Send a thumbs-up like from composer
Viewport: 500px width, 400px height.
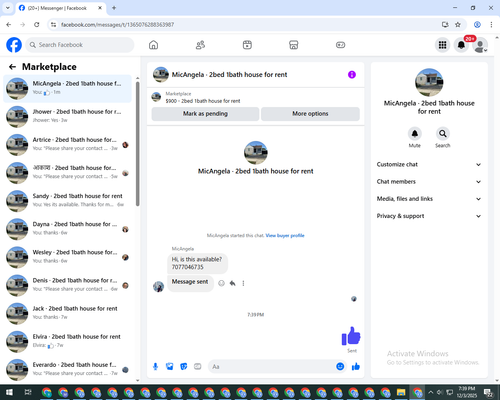coord(356,367)
